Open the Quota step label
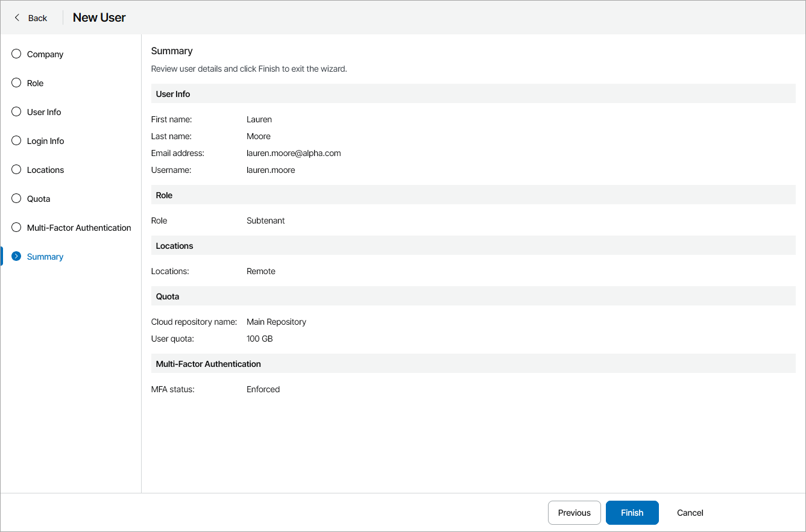Screen dimensions: 806x532 [x=39, y=199]
